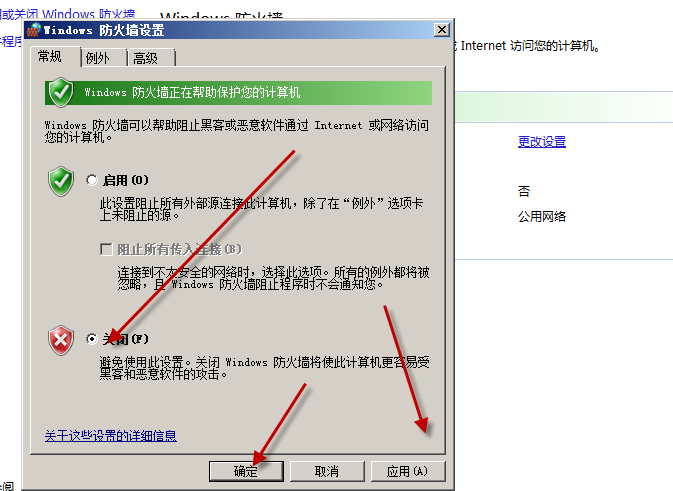Switch to the 例外 tab
This screenshot has height=491, width=673.
coord(104,58)
